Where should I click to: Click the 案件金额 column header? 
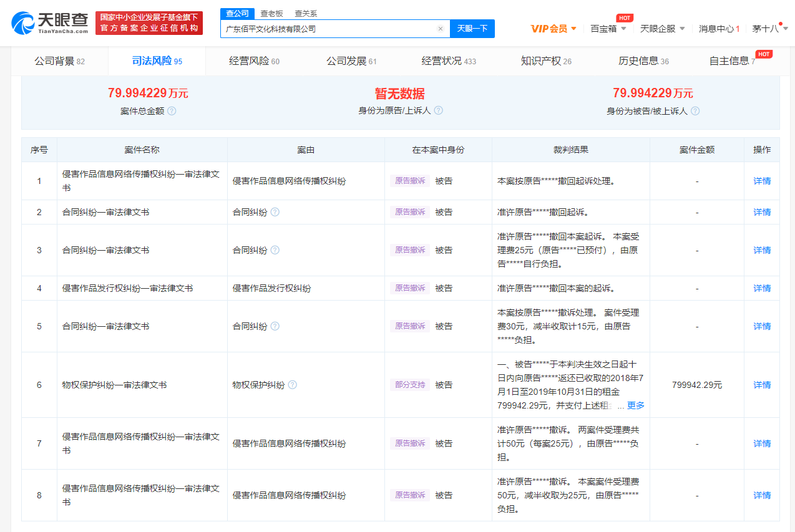click(x=697, y=150)
